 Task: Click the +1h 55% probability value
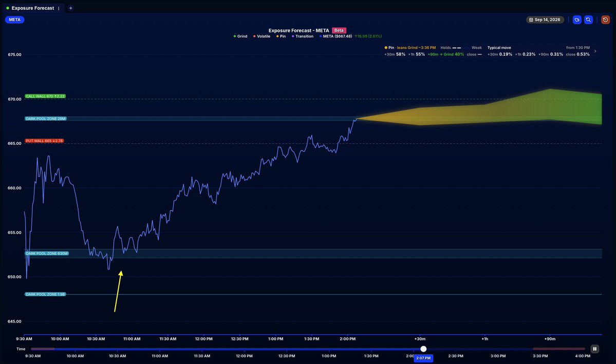click(417, 54)
